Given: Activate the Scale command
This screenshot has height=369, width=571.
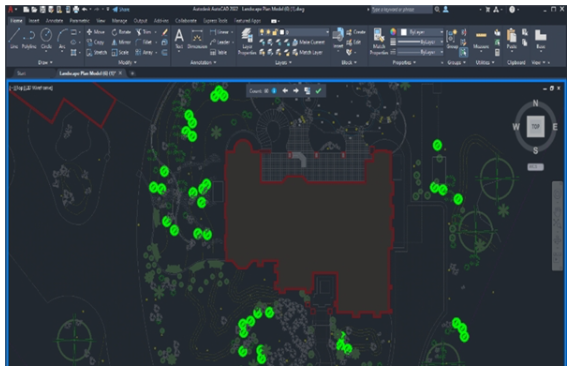Looking at the screenshot, I should coord(120,52).
